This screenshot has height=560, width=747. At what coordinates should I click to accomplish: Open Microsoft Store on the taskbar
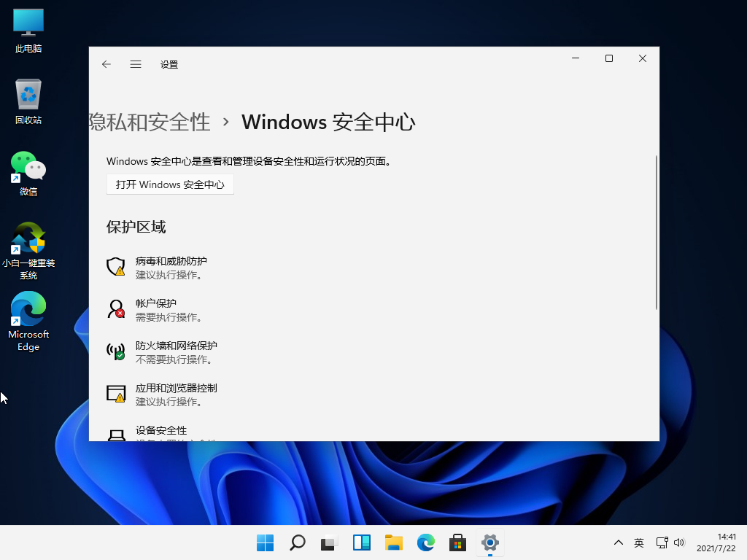(x=457, y=542)
